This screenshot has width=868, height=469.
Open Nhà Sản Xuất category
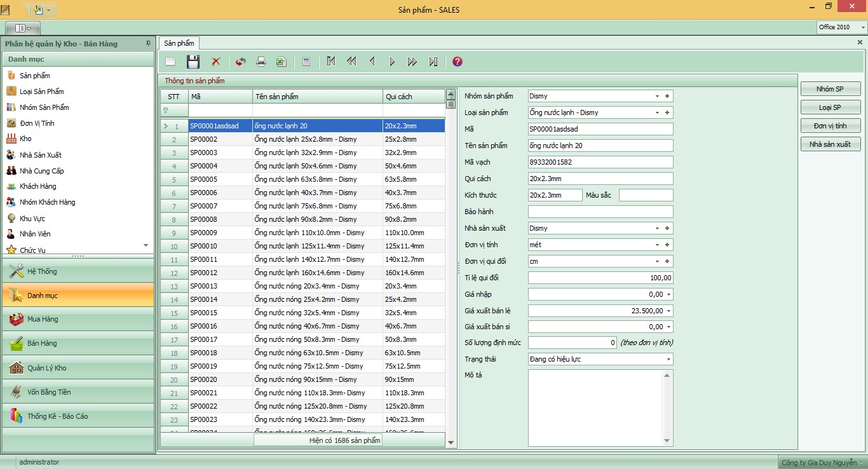(41, 155)
